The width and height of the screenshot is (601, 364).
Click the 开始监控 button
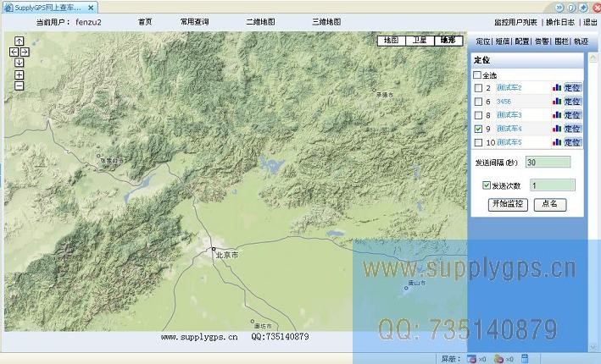[x=508, y=204]
